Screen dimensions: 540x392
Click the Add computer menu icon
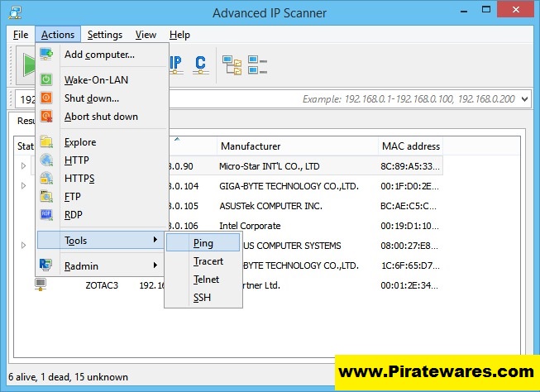click(46, 55)
